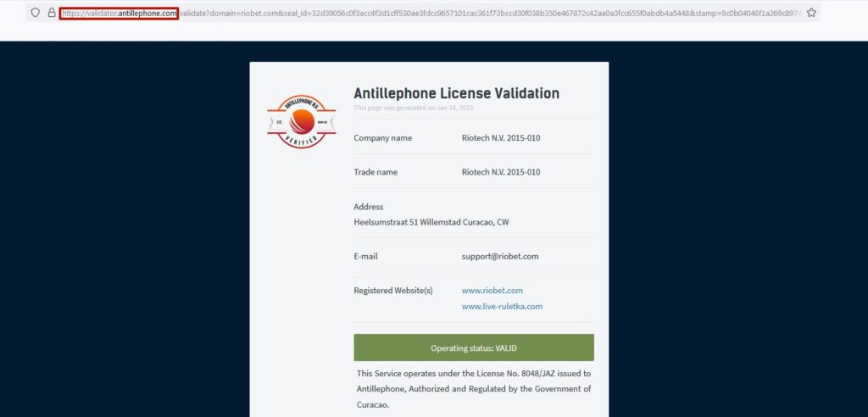Click the Trade name label
Screen dimensions: 868x417
point(376,172)
